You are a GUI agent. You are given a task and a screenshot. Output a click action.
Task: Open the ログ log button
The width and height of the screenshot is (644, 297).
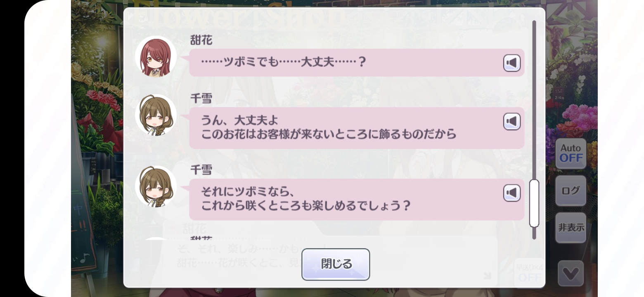(571, 191)
